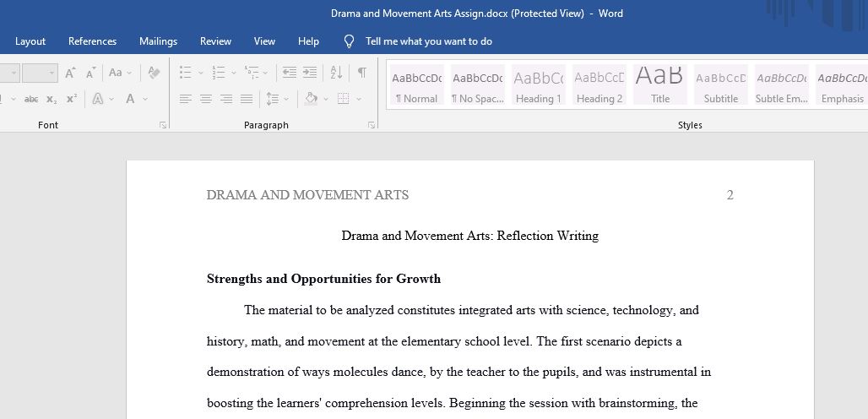The image size is (868, 419).
Task: Click the page number 2 in header
Action: [730, 195]
